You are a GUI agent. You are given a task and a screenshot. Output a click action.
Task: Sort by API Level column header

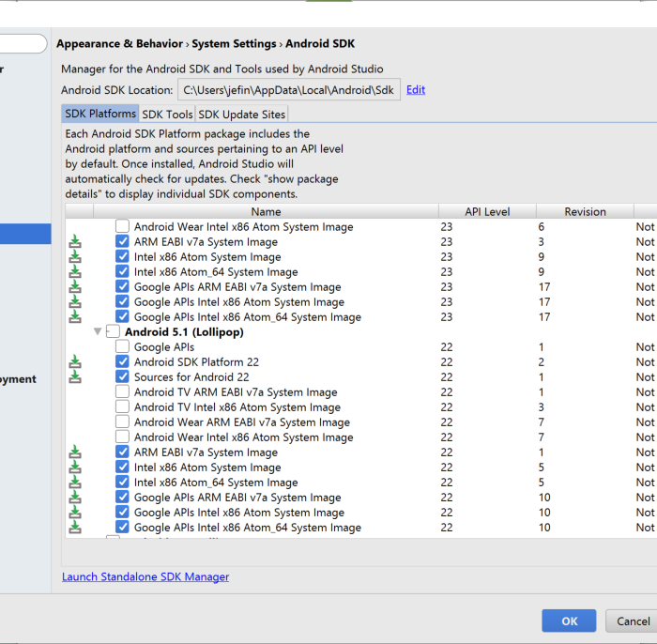[487, 211]
